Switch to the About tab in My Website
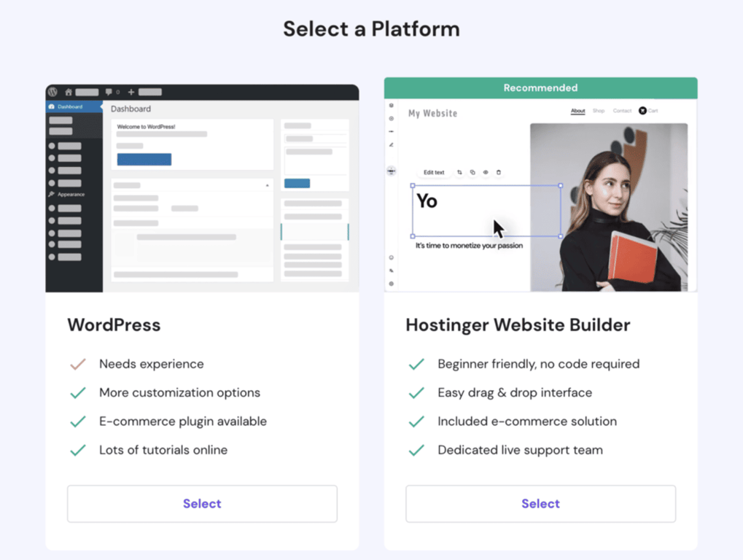Image resolution: width=743 pixels, height=560 pixels. [577, 111]
